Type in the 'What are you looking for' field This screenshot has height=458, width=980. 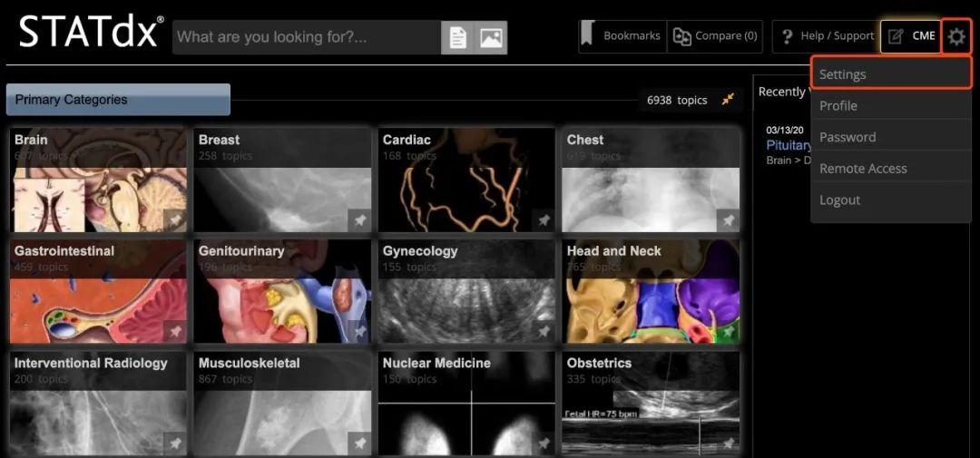pyautogui.click(x=307, y=38)
